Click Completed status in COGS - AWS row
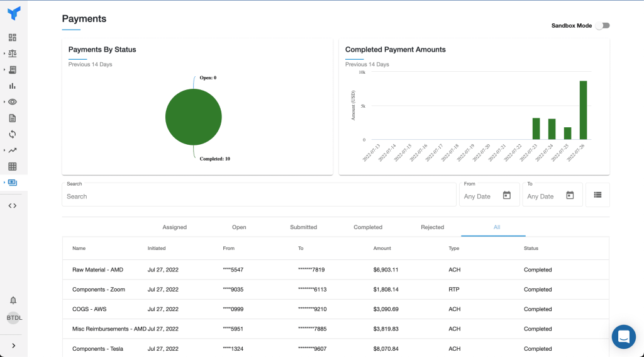 click(538, 309)
